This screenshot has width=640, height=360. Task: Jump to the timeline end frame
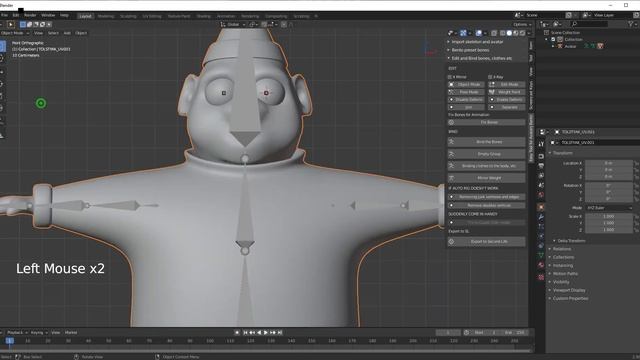(x=280, y=333)
